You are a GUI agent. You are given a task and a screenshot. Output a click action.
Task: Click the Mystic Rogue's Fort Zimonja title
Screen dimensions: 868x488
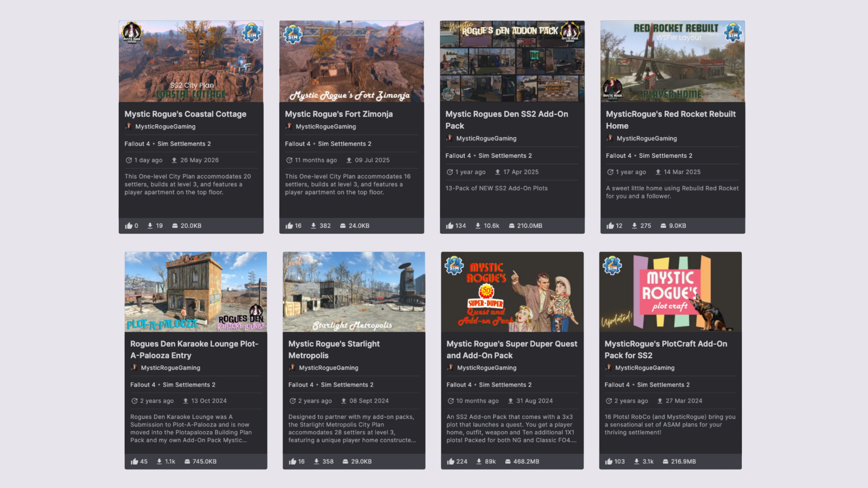(339, 114)
